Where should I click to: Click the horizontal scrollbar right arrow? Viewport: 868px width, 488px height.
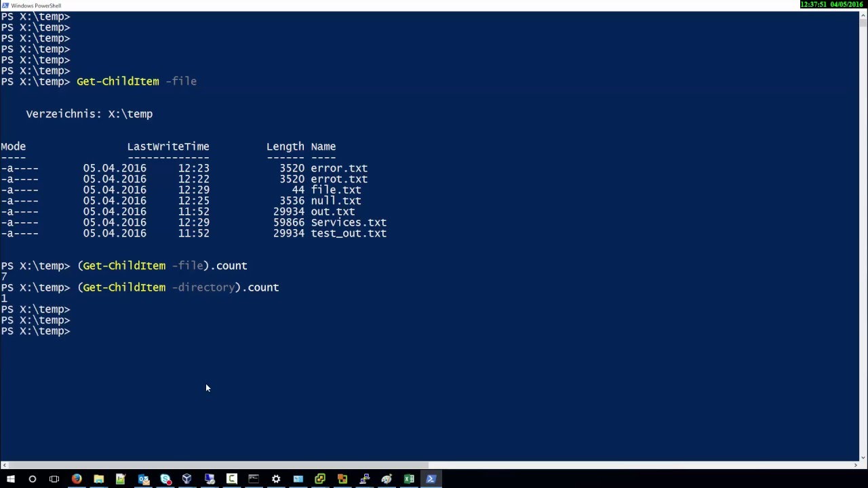pyautogui.click(x=854, y=465)
